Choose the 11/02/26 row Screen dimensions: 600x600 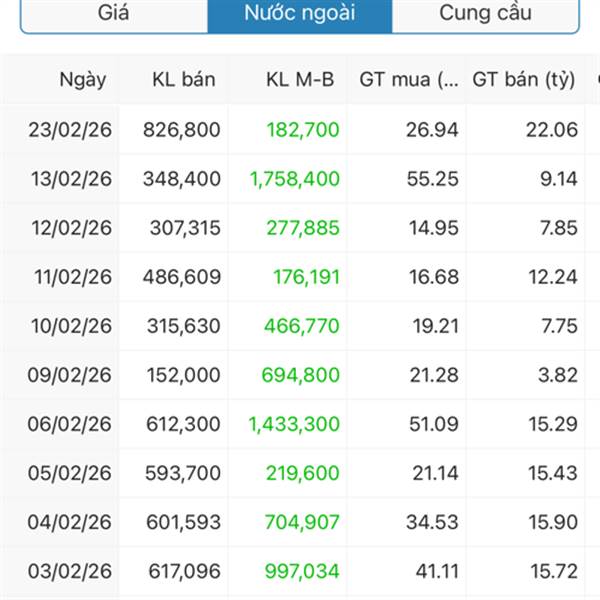70,276
